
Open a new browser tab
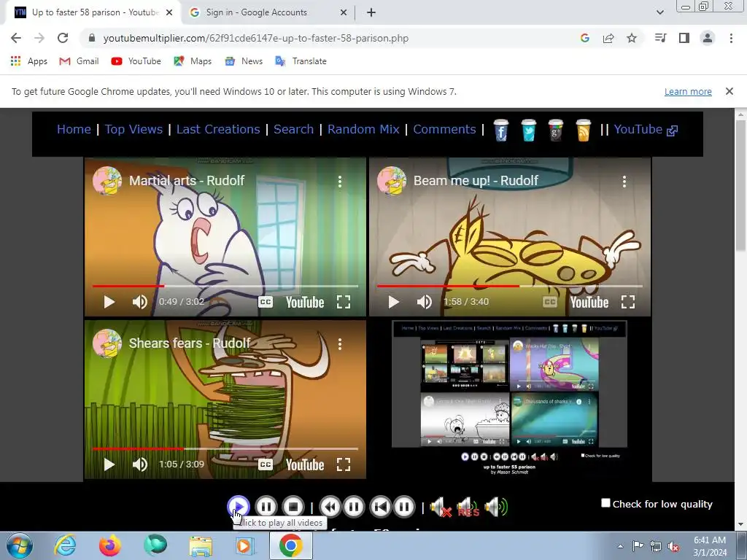tap(371, 12)
